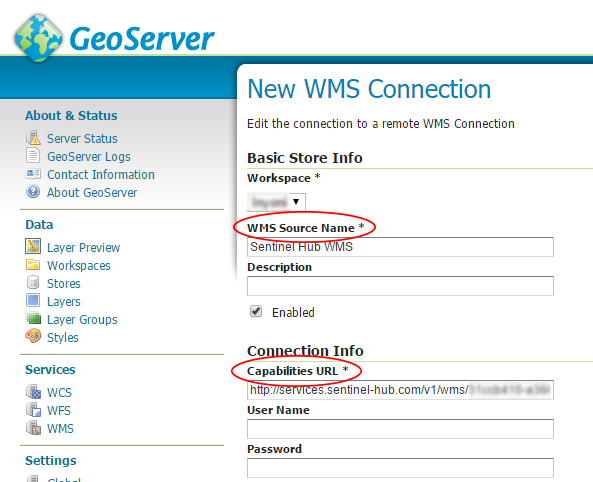
Task: Click the Stores database icon
Action: click(x=33, y=282)
